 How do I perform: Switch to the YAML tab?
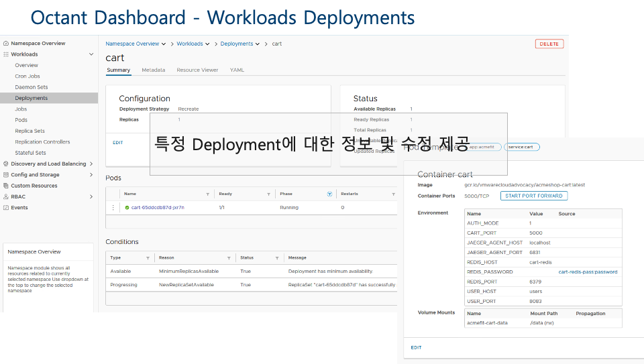(x=237, y=70)
